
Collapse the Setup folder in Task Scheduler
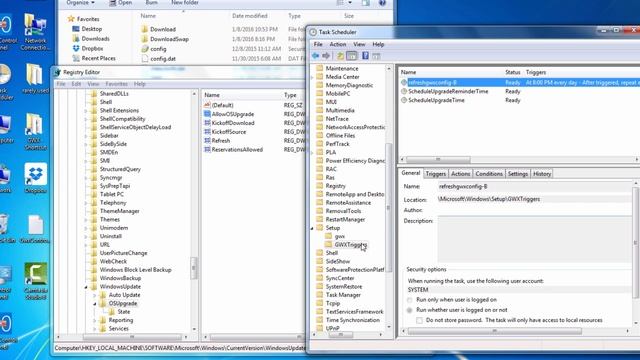pyautogui.click(x=312, y=228)
